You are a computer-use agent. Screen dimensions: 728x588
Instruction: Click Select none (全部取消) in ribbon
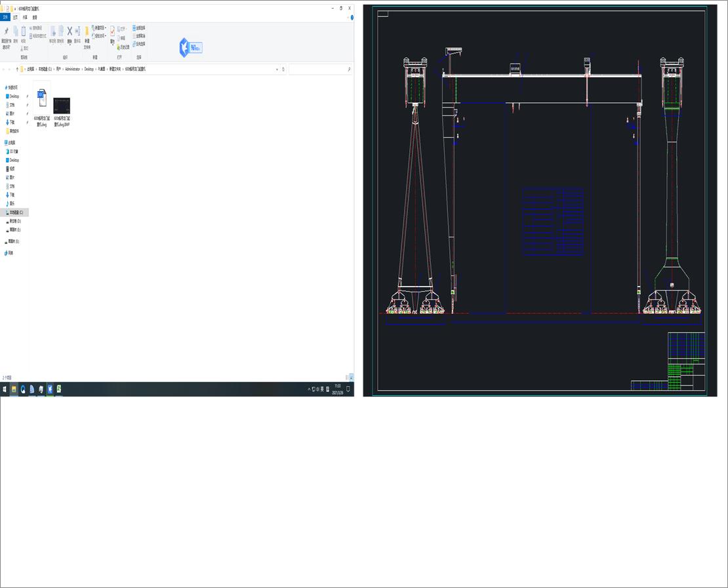coord(139,36)
